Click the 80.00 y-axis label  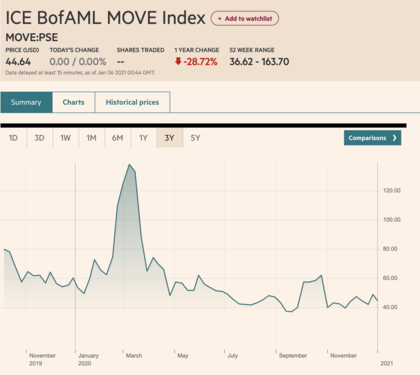390,249
